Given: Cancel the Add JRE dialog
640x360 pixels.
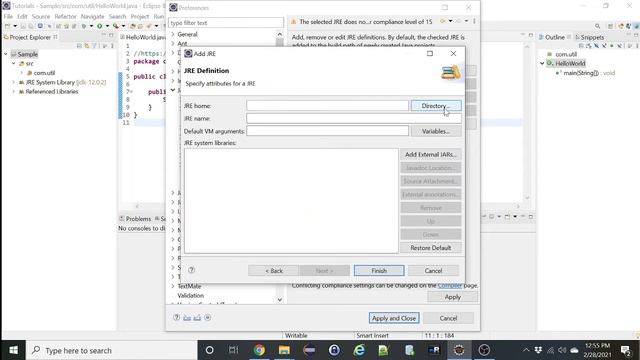Looking at the screenshot, I should [433, 270].
